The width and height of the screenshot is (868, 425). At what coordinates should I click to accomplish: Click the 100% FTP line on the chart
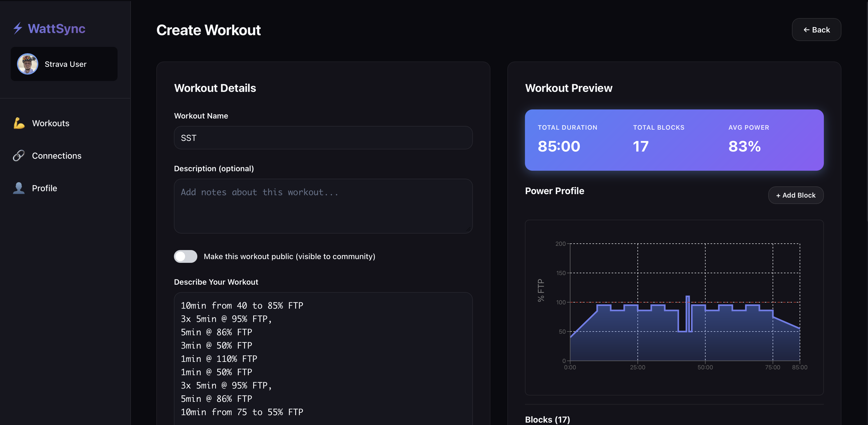pyautogui.click(x=708, y=302)
